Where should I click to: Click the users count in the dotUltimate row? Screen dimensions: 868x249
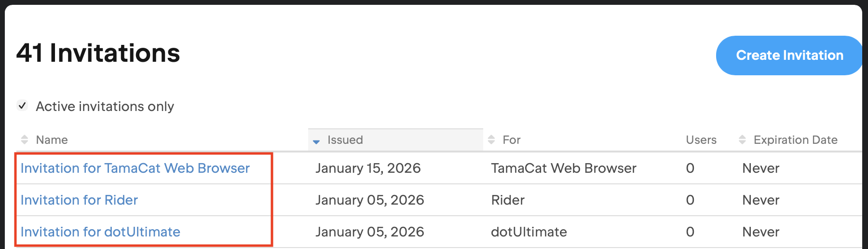(x=690, y=232)
